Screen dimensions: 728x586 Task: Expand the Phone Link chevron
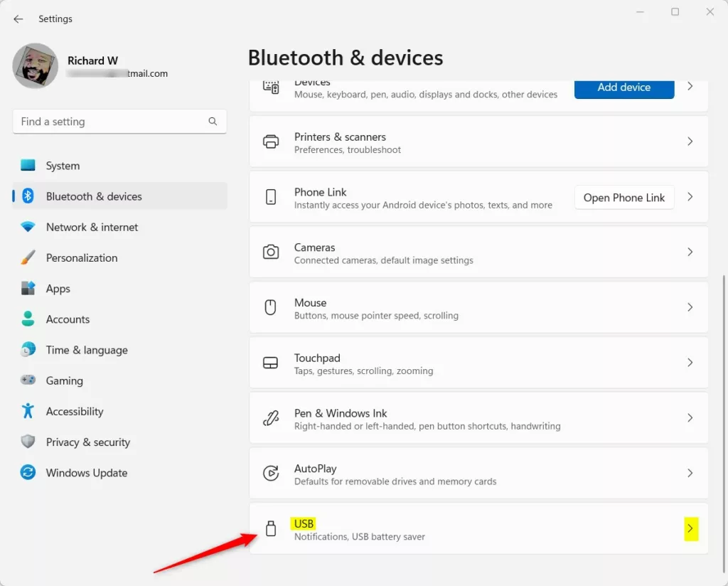tap(690, 197)
